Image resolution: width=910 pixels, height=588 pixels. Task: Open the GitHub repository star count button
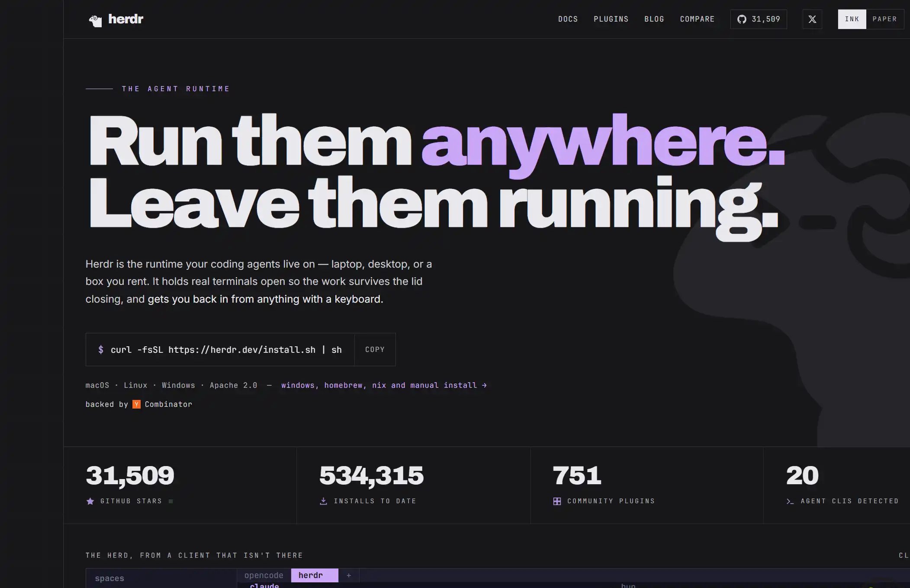(x=759, y=19)
